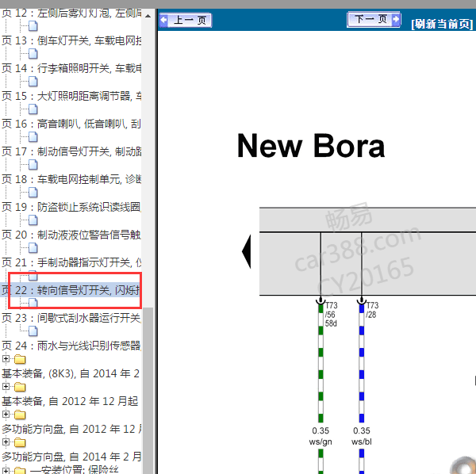The height and width of the screenshot is (474, 476).
Task: Select tree item 页 22：转向信号灯开关
Action: click(x=71, y=290)
